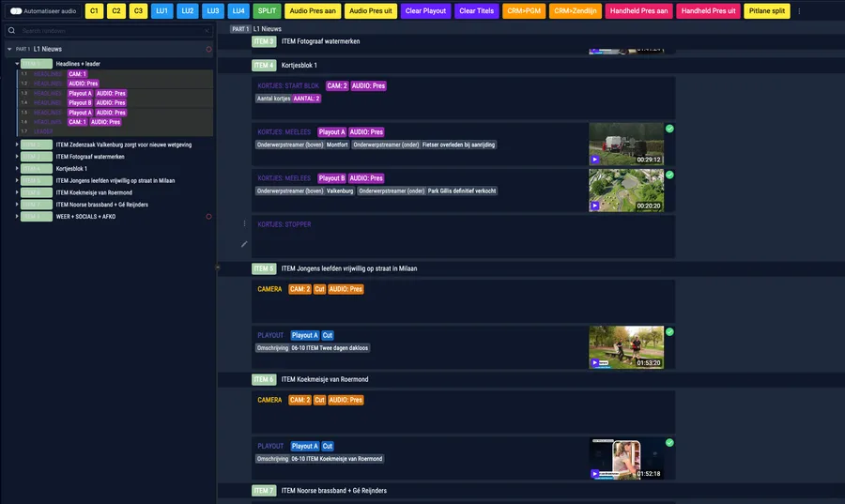Screen dimensions: 845x504
Task: Select row 1.1 HEADLINES CAM: 1
Action: click(x=115, y=74)
